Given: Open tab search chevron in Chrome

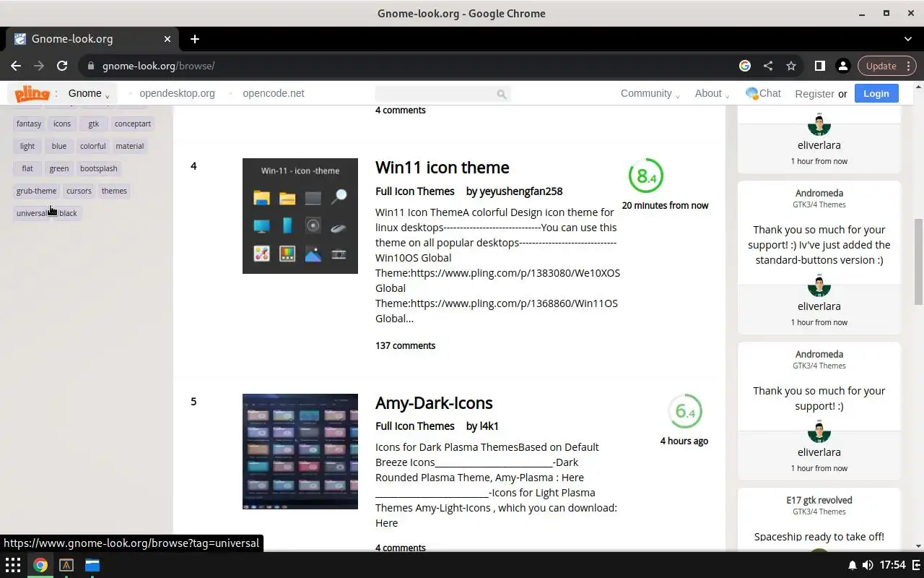Looking at the screenshot, I should click(x=908, y=39).
